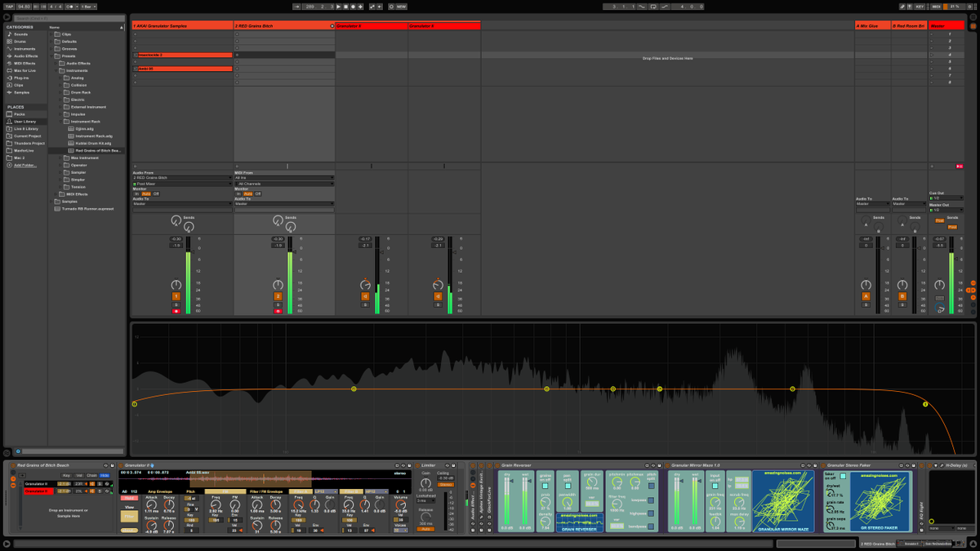Image resolution: width=980 pixels, height=551 pixels.
Task: Collapse the Instrument Rack folder
Action: (x=62, y=122)
